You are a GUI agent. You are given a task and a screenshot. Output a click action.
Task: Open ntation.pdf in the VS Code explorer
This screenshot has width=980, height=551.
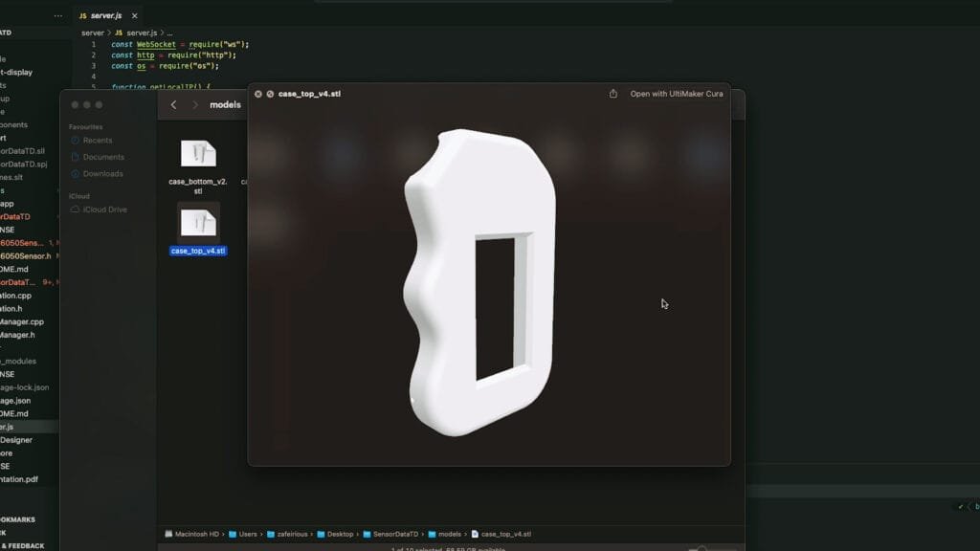[19, 479]
